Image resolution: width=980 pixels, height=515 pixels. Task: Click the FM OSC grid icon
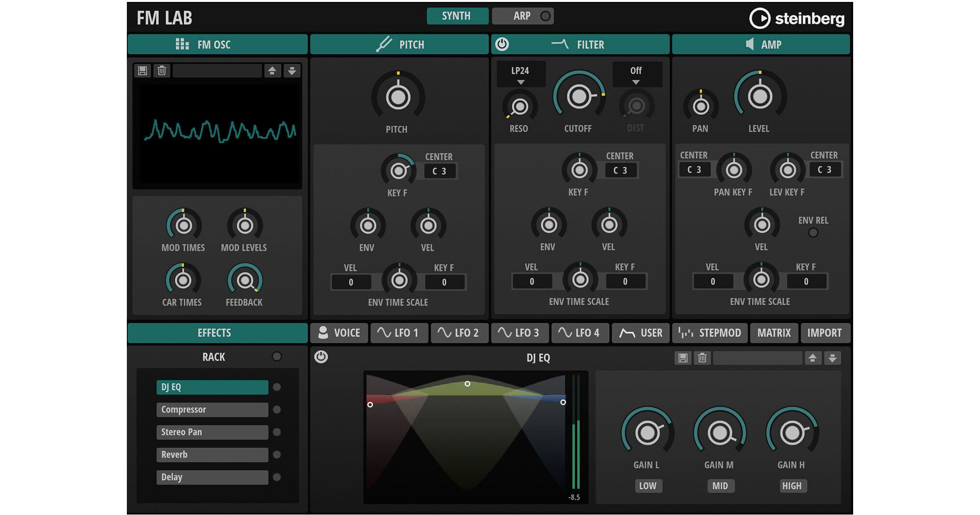coord(182,45)
